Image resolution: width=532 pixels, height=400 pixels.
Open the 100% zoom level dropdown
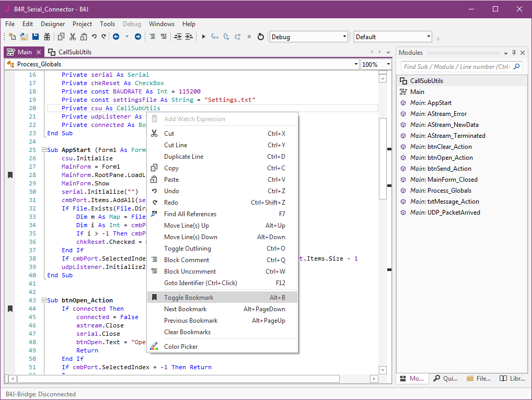click(x=388, y=64)
